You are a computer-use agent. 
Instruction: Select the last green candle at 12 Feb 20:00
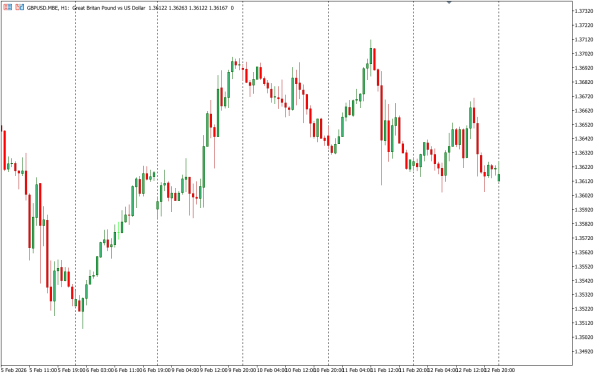pyautogui.click(x=499, y=171)
